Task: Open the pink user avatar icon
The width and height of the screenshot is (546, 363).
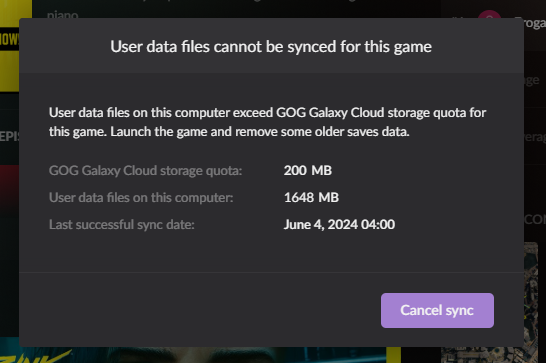Action: [x=489, y=14]
